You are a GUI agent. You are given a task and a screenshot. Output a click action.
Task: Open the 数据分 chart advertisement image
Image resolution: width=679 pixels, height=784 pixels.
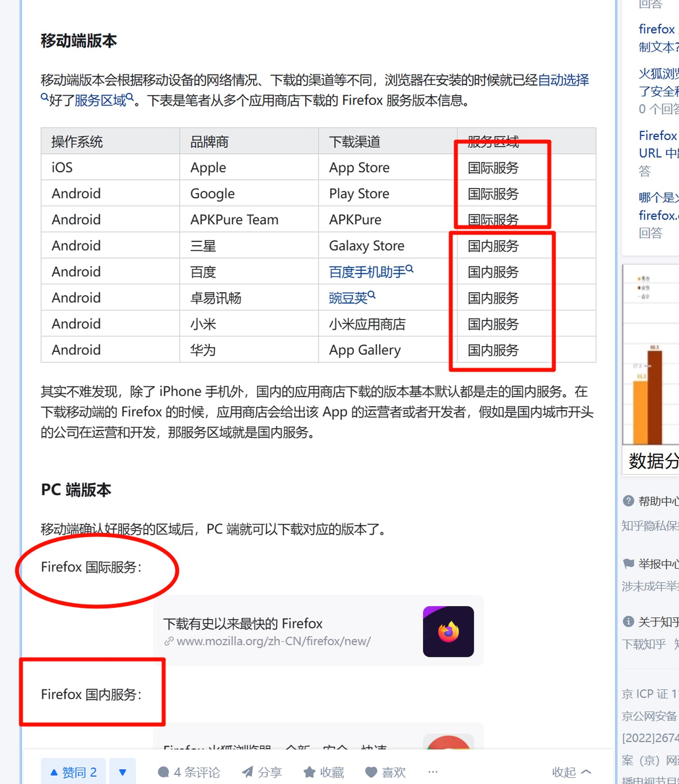651,362
